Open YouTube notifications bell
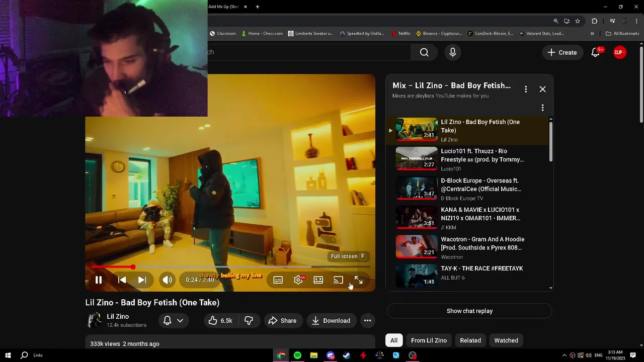This screenshot has height=362, width=644. 596,52
